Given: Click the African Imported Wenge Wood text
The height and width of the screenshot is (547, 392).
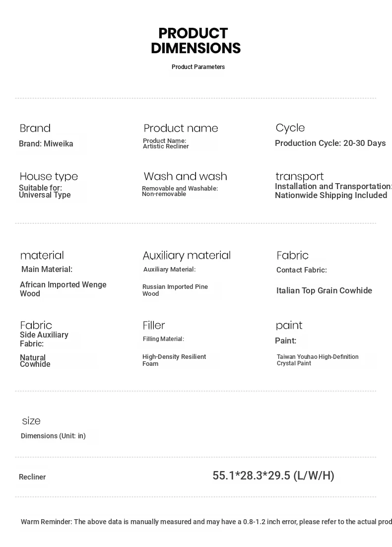Looking at the screenshot, I should pos(63,289).
